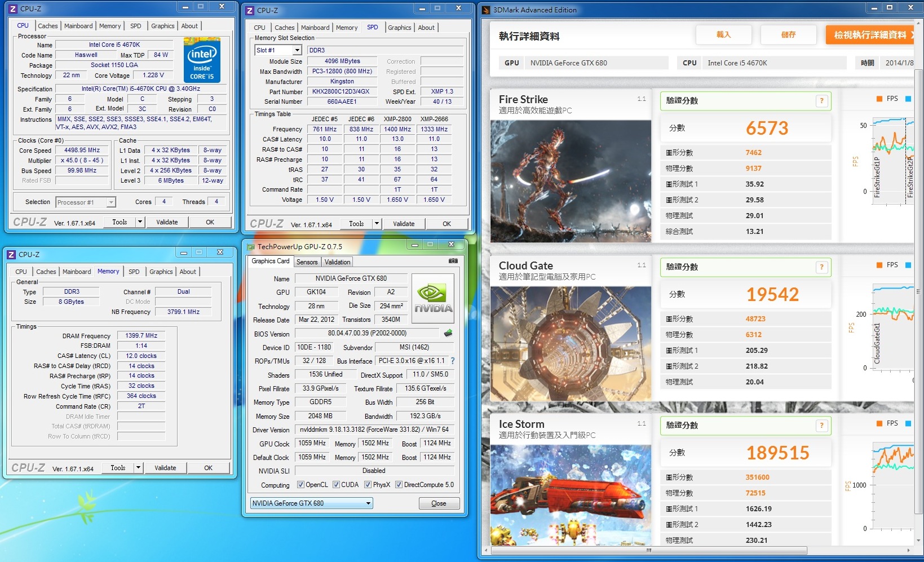The image size is (924, 562).
Task: Toggle the PhysX checkbox
Action: click(368, 485)
